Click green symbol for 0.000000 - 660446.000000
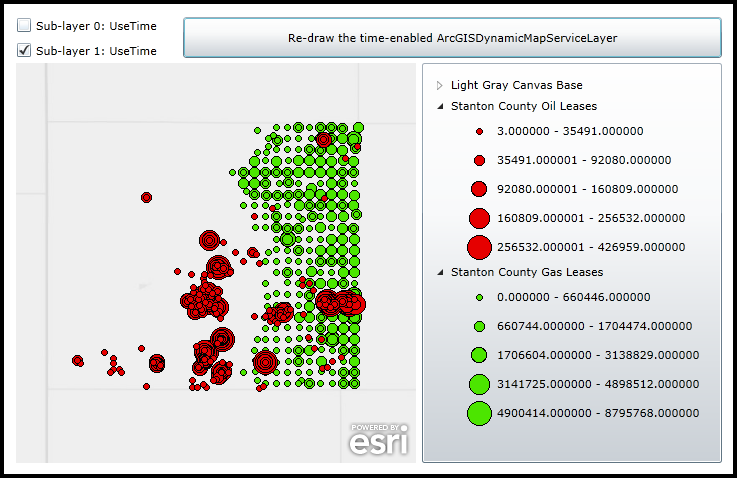Screen dimensions: 737x478 click(479, 298)
